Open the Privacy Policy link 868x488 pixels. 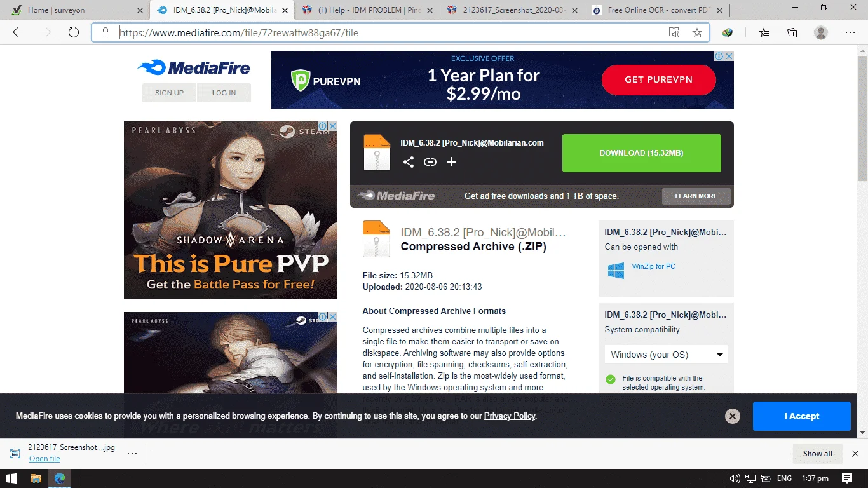(510, 416)
